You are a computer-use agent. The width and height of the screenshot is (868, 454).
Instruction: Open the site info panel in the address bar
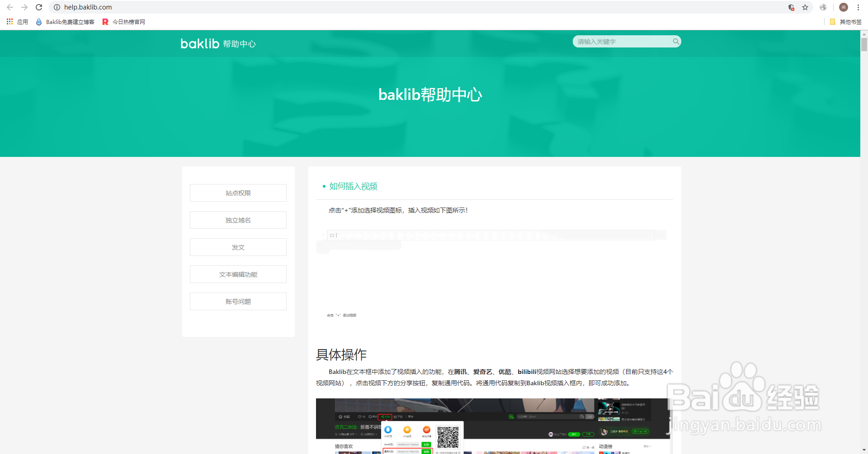(x=56, y=7)
